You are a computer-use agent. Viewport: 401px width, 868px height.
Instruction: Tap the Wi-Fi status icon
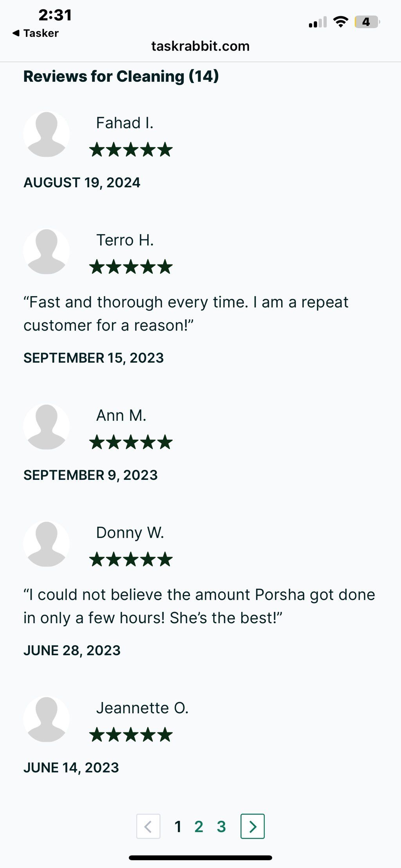pyautogui.click(x=341, y=22)
